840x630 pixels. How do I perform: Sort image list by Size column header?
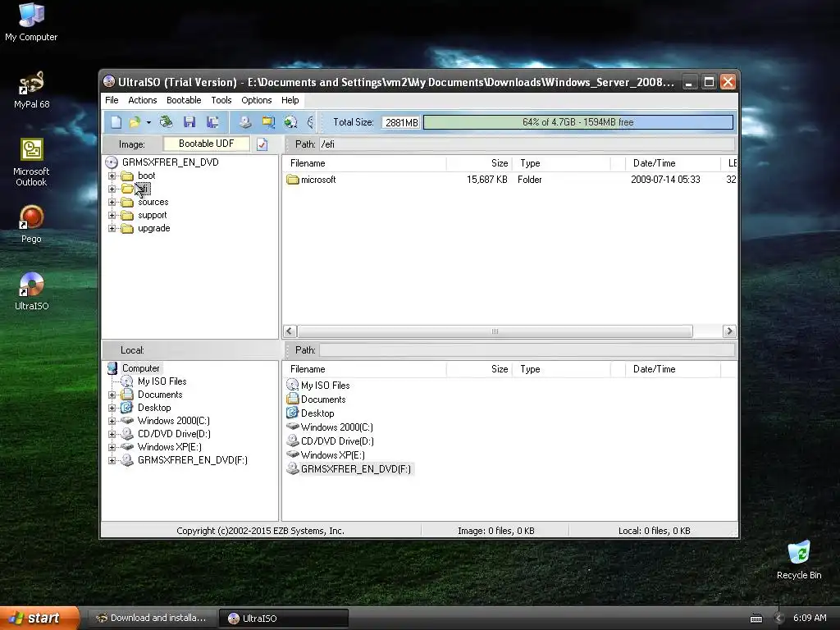click(479, 163)
